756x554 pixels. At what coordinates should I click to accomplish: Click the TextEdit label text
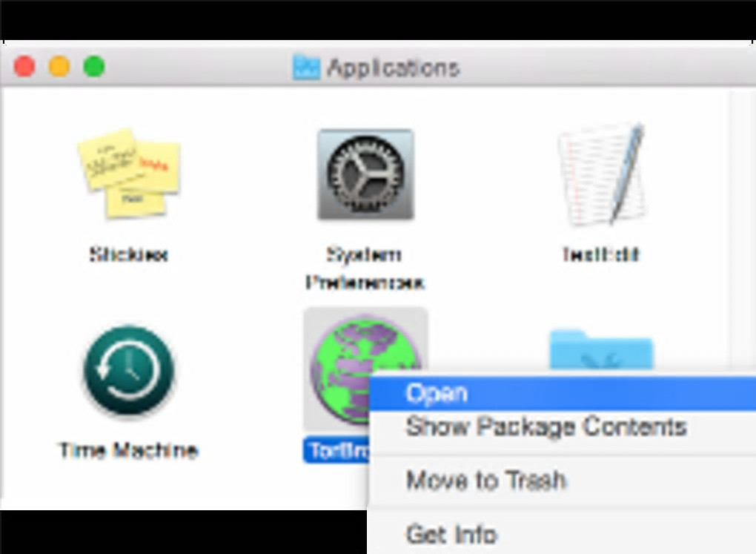[x=601, y=254]
